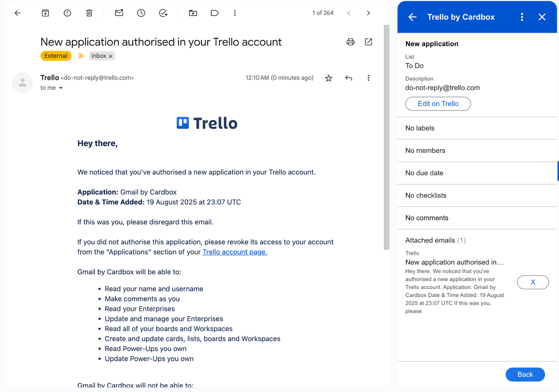Open Trello by Cardbox panel options menu
Screen dimensions: 559x392
coord(522,17)
